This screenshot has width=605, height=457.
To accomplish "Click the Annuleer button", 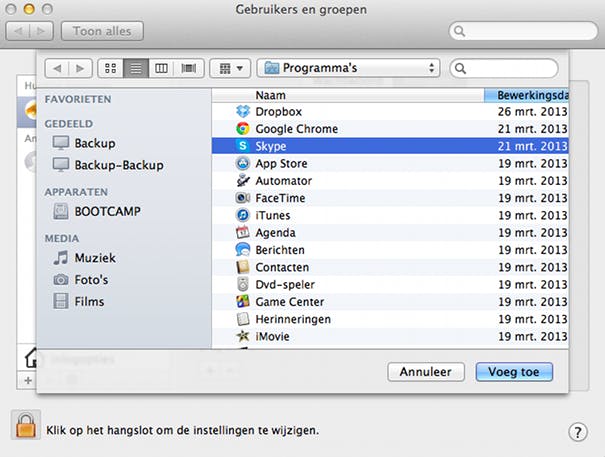I will tap(426, 372).
